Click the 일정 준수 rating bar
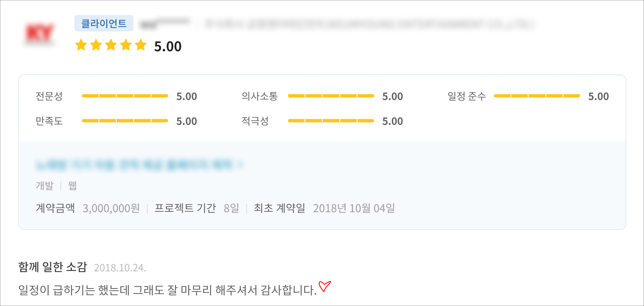 tap(536, 96)
